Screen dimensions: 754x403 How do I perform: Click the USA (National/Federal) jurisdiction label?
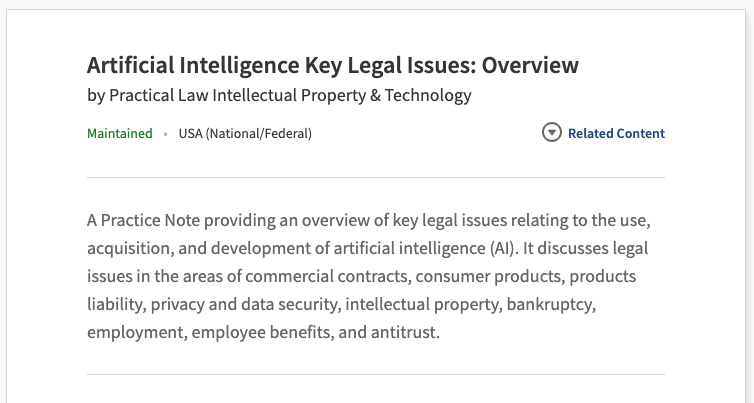[245, 133]
